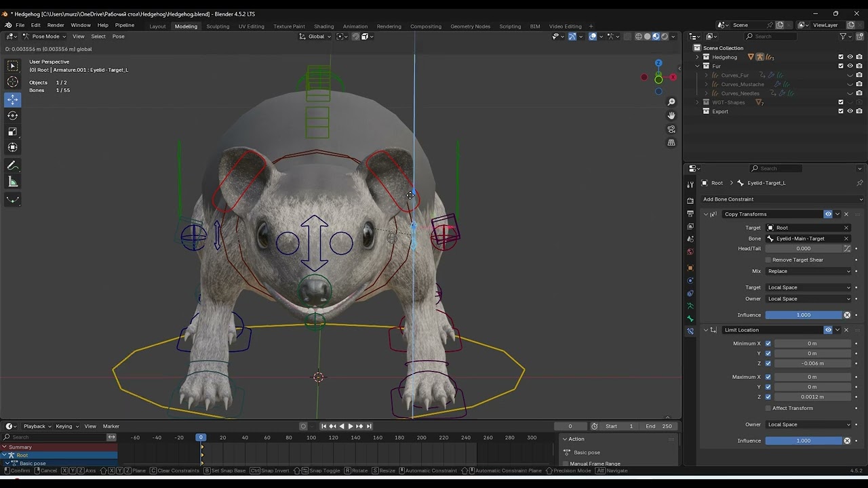This screenshot has height=488, width=868.
Task: Click the zoom view magnifier icon
Action: click(671, 102)
